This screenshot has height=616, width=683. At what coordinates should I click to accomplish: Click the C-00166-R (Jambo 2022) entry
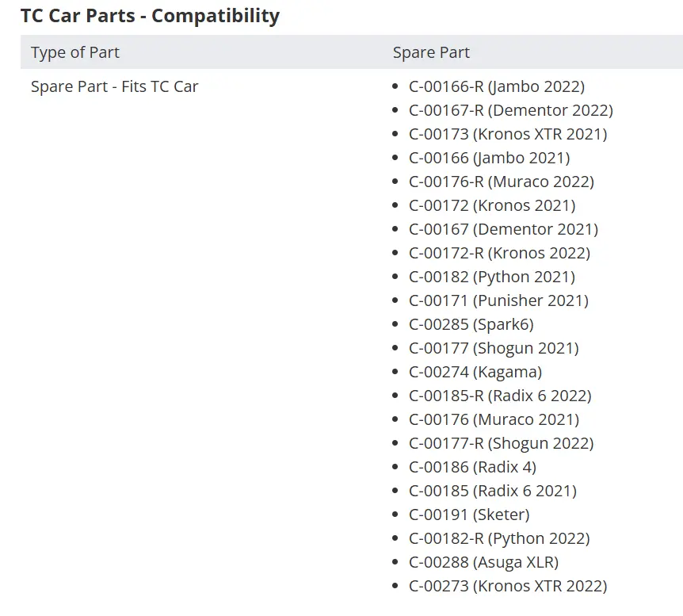(x=497, y=86)
